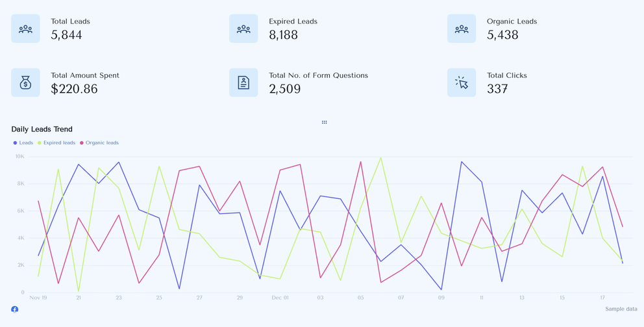
Task: Click the x-axis label 07
Action: (x=401, y=298)
